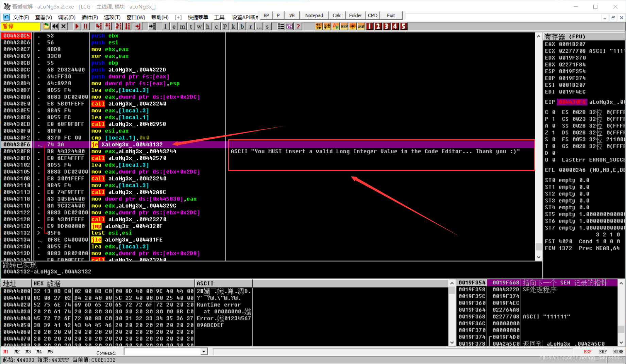Image resolution: width=626 pixels, height=364 pixels.
Task: Show Breakpoints with the 'b' button
Action: point(242,26)
